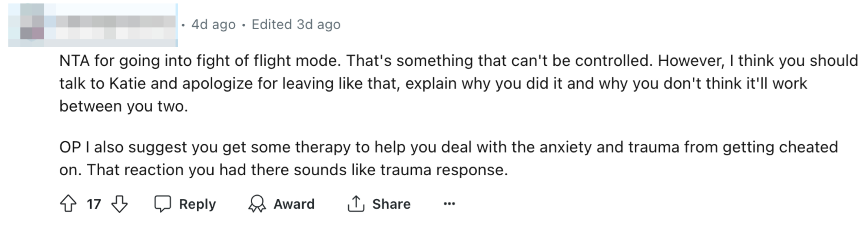
Task: Click the Reply button
Action: click(197, 203)
